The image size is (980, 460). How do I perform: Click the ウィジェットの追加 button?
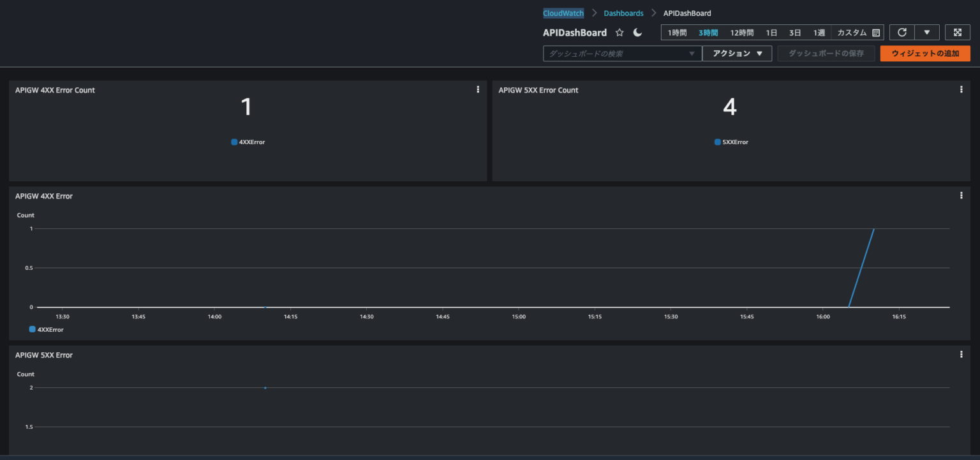(x=925, y=53)
